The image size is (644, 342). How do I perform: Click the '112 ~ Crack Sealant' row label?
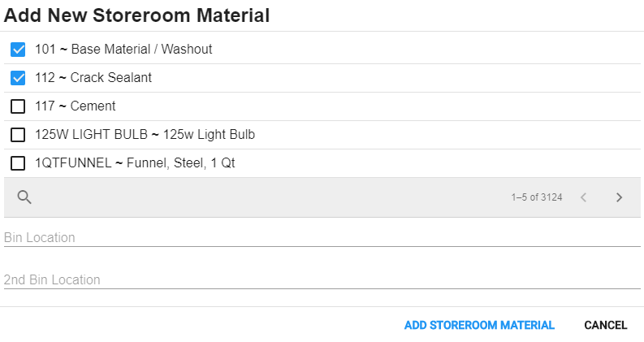click(x=93, y=78)
